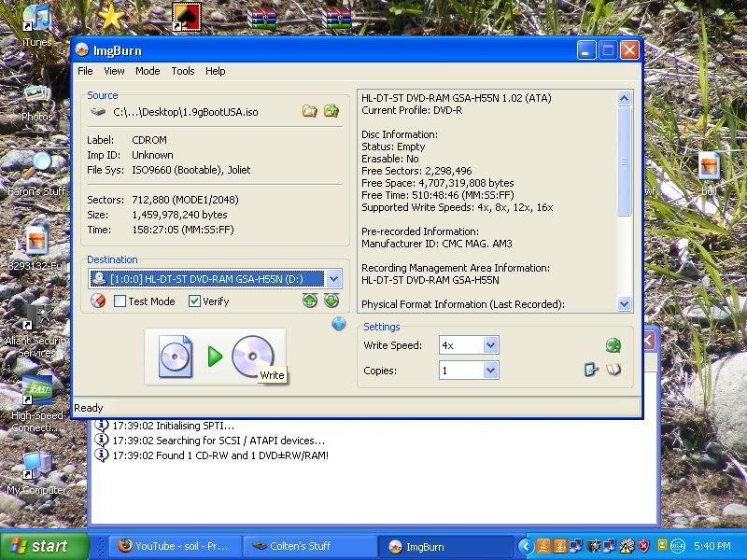Expand hidden system tray icons chevron
Viewport: 747px width, 560px height.
click(526, 546)
